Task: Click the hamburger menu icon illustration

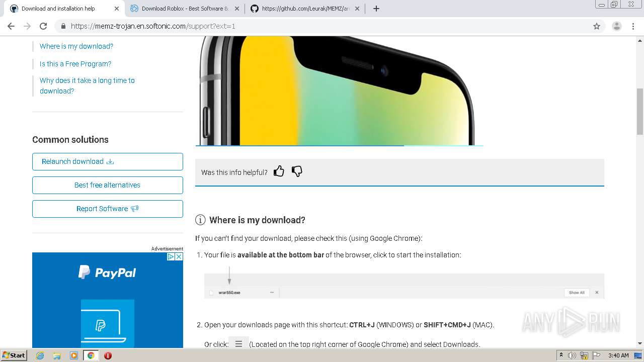Action: pyautogui.click(x=238, y=343)
